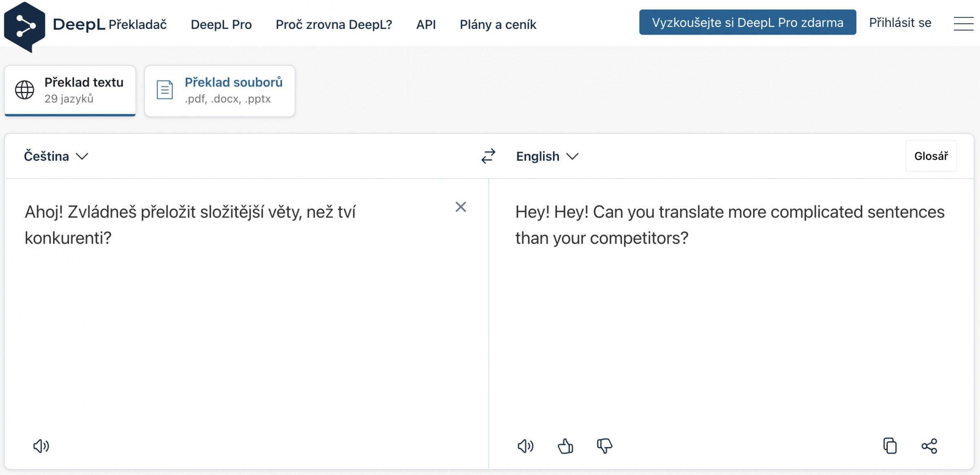
Task: Open the Čeština source language dropdown
Action: (56, 156)
